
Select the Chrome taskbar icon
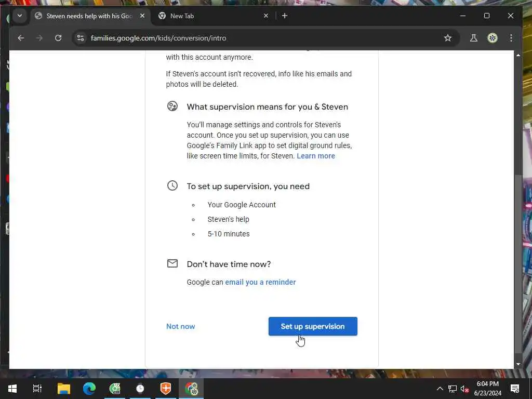(191, 389)
